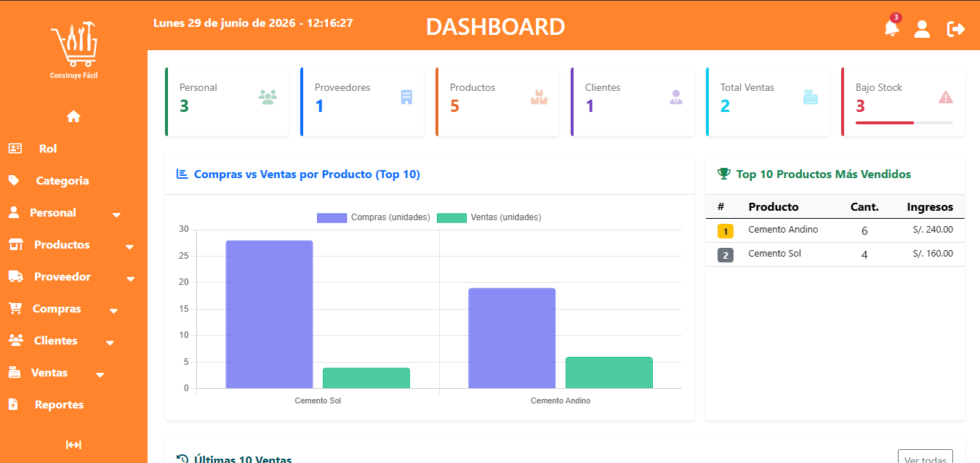Expand the Personal submenu arrow
The image size is (980, 463).
click(x=116, y=215)
